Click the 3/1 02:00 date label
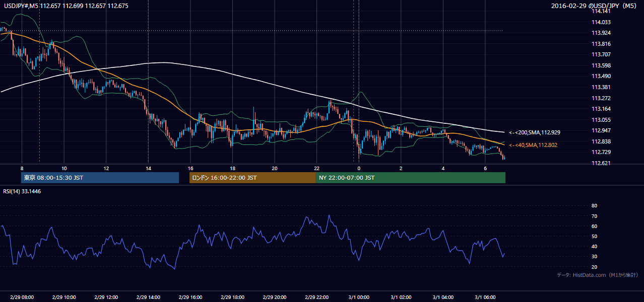Screen dimensions: 644x302 coord(401,297)
